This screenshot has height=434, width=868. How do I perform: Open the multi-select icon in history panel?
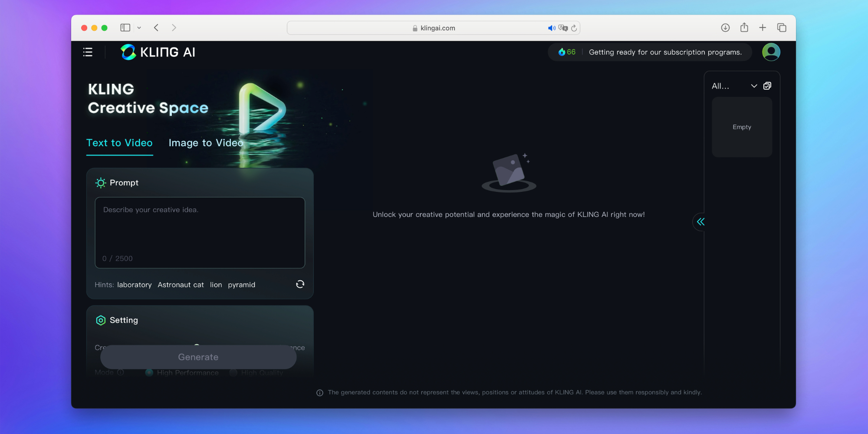coord(767,86)
